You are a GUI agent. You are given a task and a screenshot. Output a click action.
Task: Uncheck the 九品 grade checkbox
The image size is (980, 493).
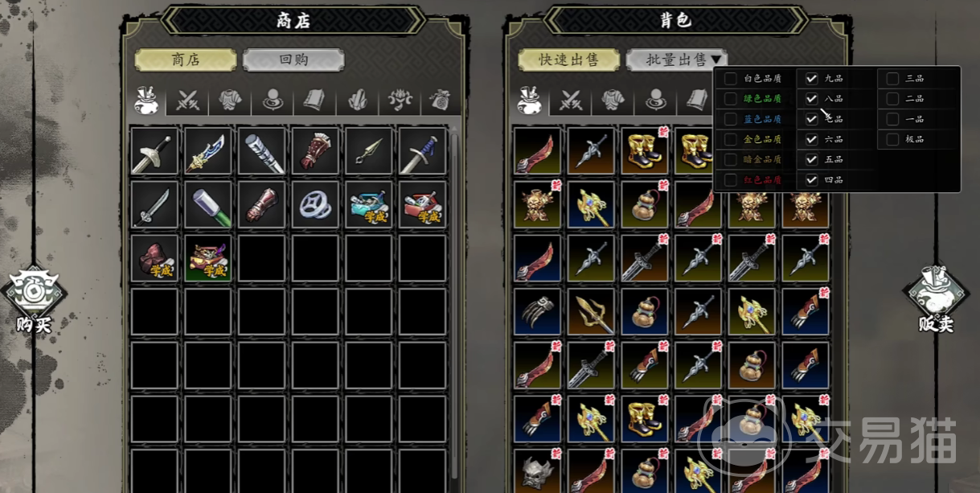coord(811,78)
